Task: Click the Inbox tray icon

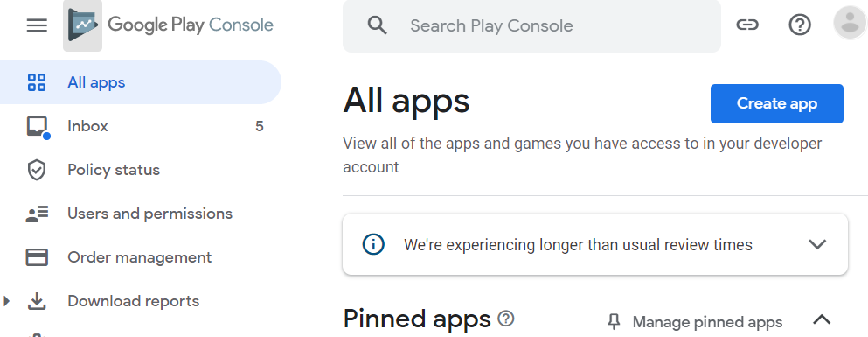Action: pos(38,127)
